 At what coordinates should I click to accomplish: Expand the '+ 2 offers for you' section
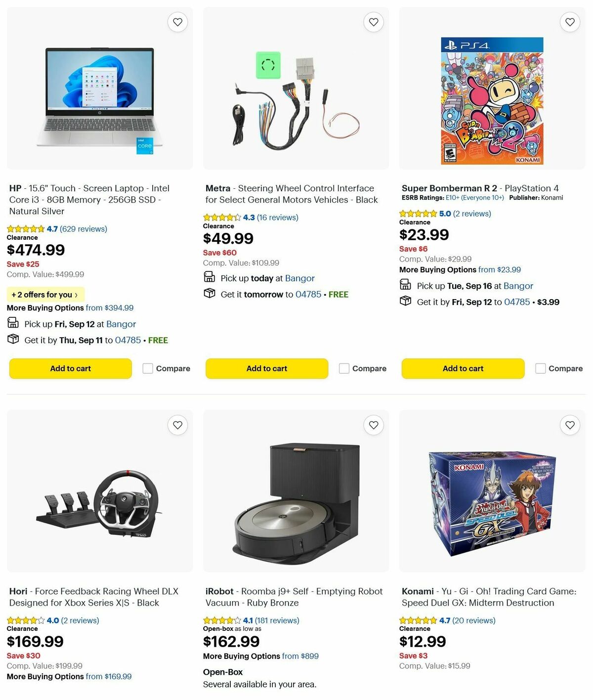[x=45, y=294]
